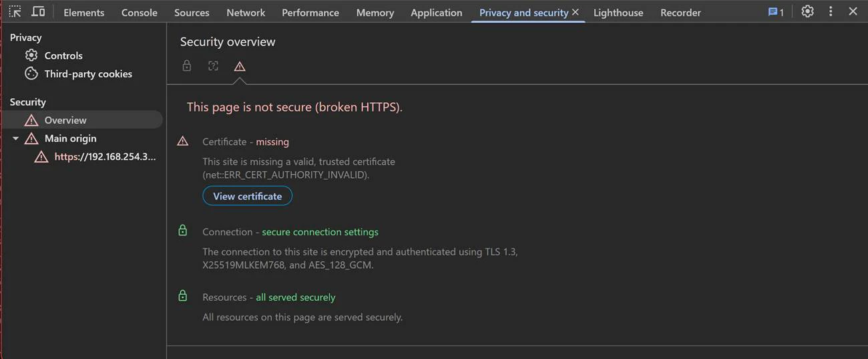Close the Privacy and security tab
Screen dimensions: 868x359
pyautogui.click(x=576, y=12)
